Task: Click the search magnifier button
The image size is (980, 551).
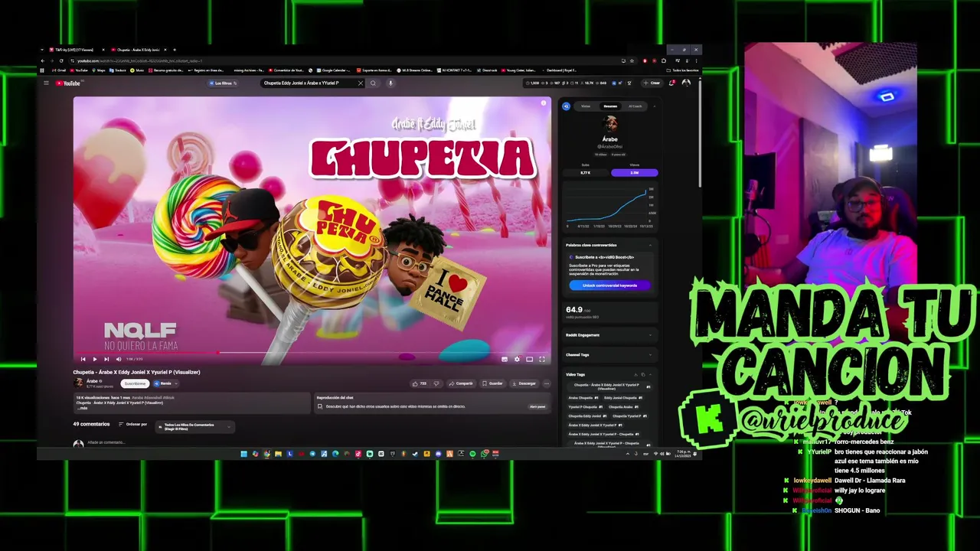Action: click(373, 83)
